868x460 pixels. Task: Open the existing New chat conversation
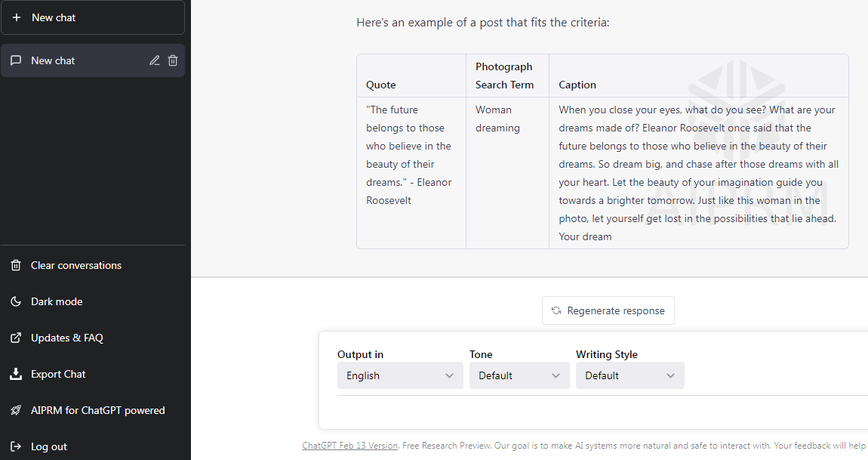point(93,60)
